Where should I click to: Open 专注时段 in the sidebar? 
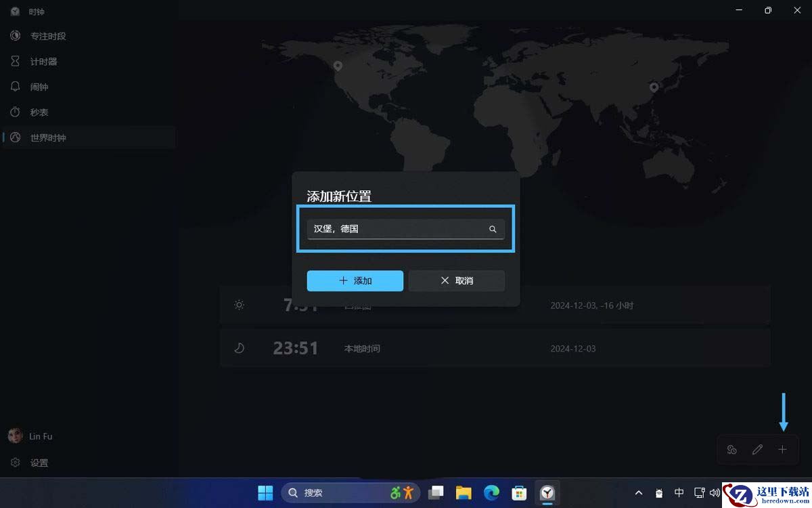tap(88, 36)
